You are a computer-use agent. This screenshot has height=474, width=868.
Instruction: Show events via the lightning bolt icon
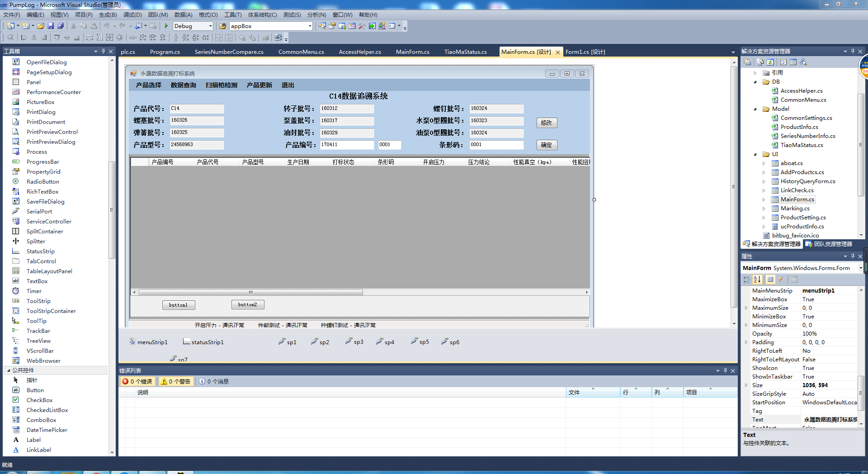point(781,280)
